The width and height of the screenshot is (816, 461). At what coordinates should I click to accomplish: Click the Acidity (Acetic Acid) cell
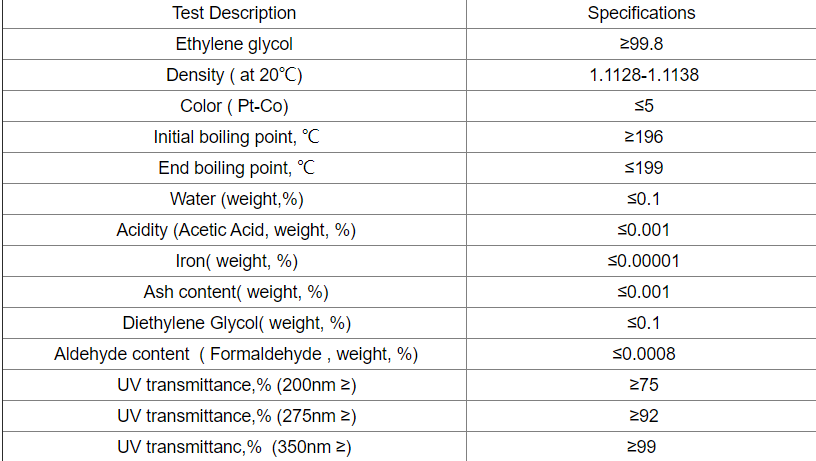point(236,230)
